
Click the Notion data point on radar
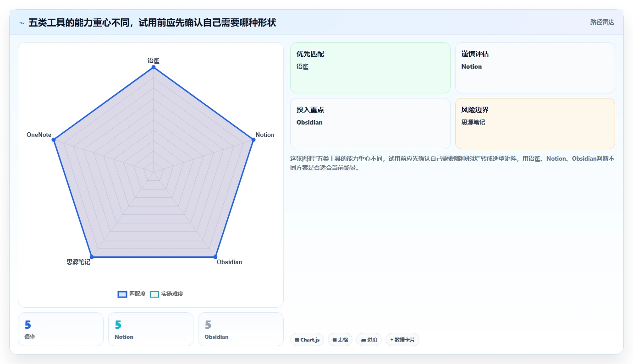pos(253,140)
